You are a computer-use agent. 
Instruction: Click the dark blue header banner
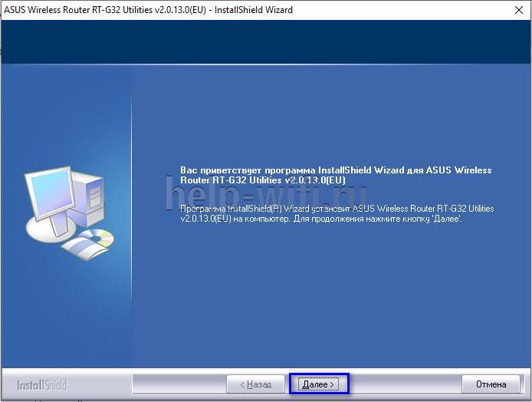pos(266,41)
